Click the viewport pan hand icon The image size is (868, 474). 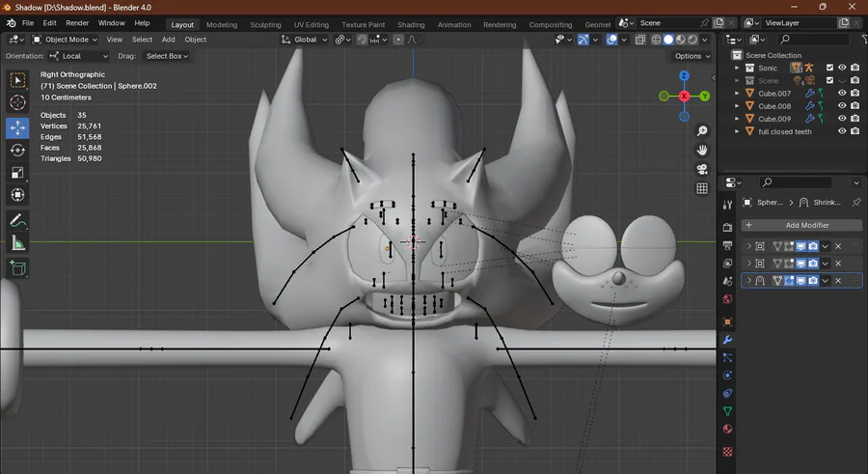click(x=702, y=151)
